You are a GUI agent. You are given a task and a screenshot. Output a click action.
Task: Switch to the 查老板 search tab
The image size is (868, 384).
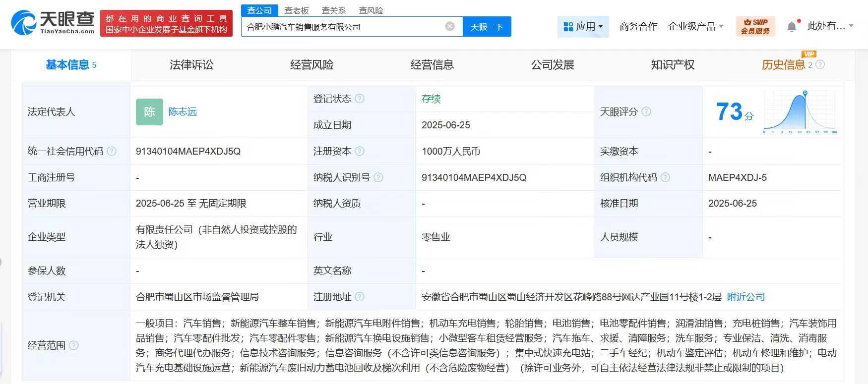(x=297, y=10)
